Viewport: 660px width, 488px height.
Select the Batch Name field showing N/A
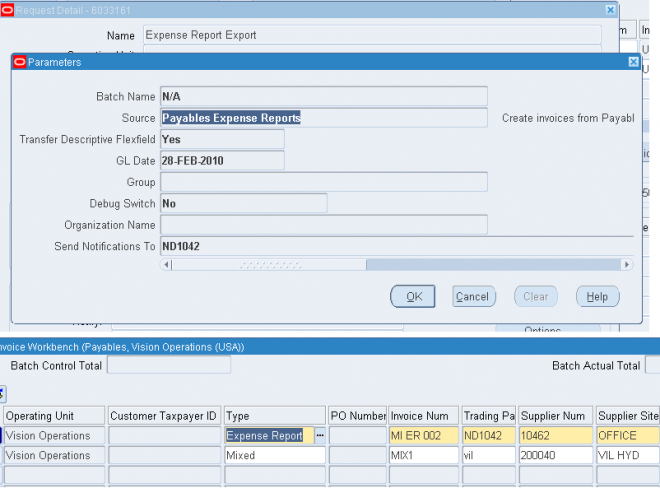coord(324,96)
